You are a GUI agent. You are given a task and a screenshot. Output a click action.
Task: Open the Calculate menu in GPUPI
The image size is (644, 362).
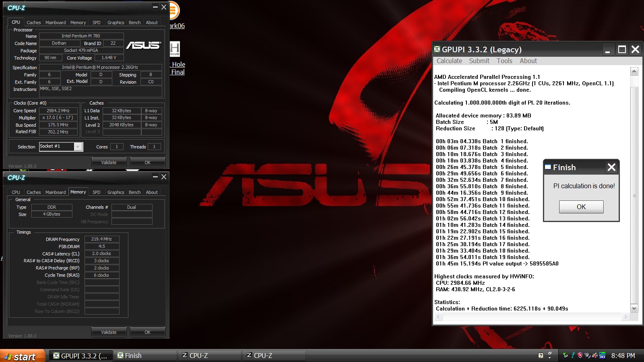[x=449, y=61]
